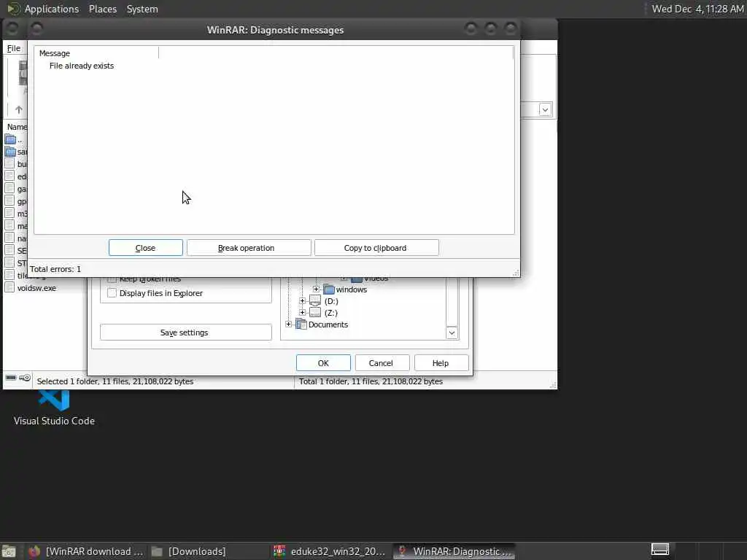Copy diagnostic messages to clipboard

(376, 248)
